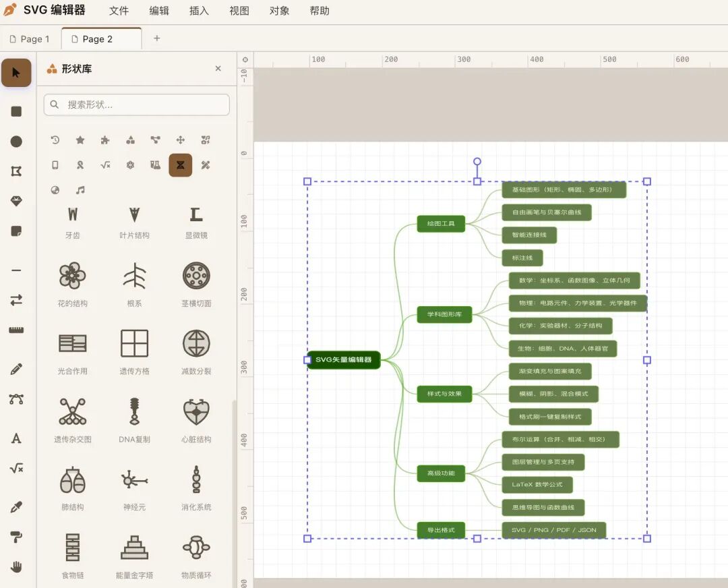Close the 形状库 panel
The image size is (728, 588).
click(x=218, y=68)
